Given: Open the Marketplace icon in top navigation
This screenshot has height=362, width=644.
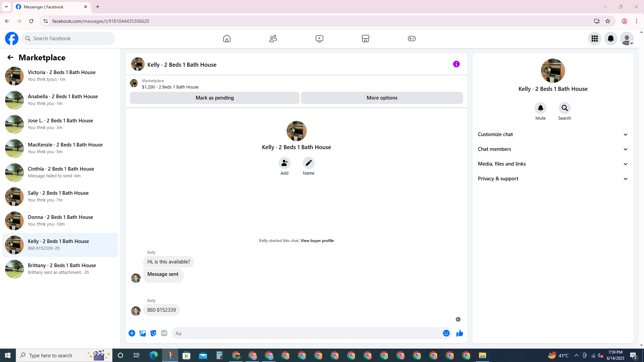Looking at the screenshot, I should pos(365,39).
